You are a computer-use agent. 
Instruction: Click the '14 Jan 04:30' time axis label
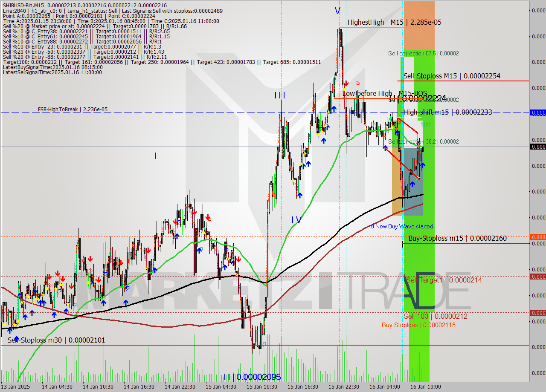(x=57, y=387)
